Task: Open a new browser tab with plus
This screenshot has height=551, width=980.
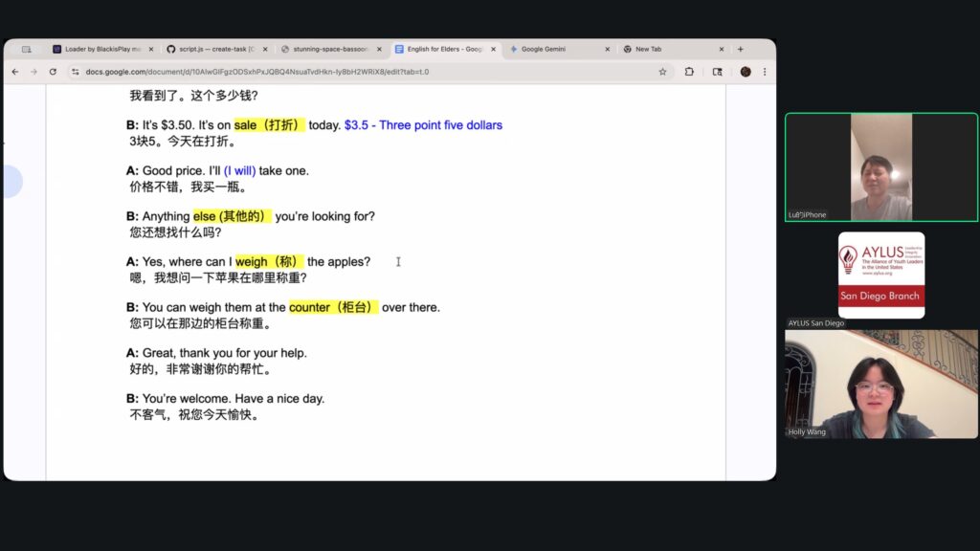Action: point(740,49)
